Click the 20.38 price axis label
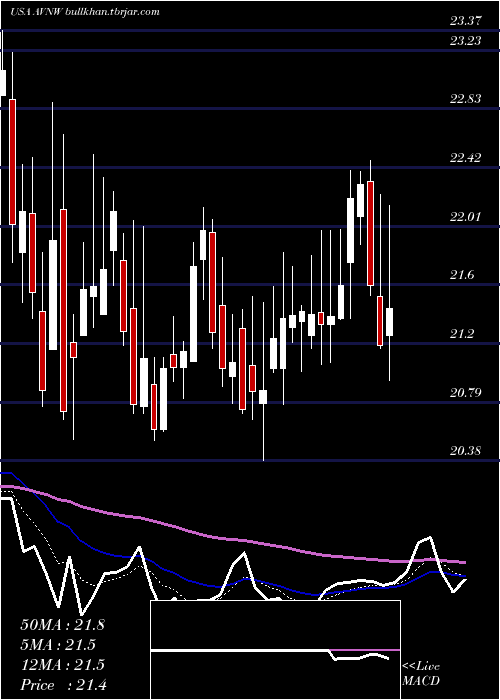 (x=465, y=451)
